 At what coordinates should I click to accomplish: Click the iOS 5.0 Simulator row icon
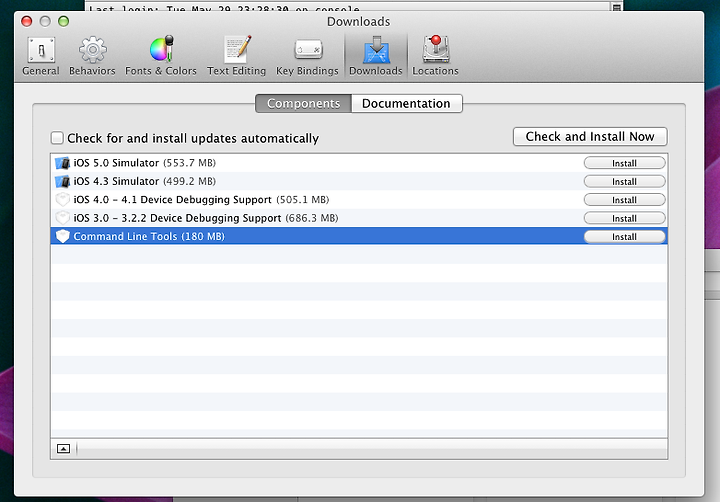tap(62, 163)
